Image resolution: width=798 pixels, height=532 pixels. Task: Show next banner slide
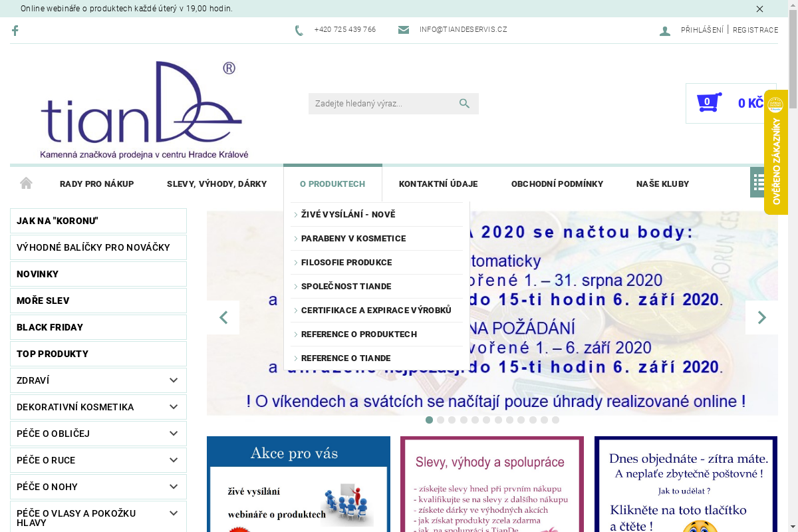(x=761, y=318)
